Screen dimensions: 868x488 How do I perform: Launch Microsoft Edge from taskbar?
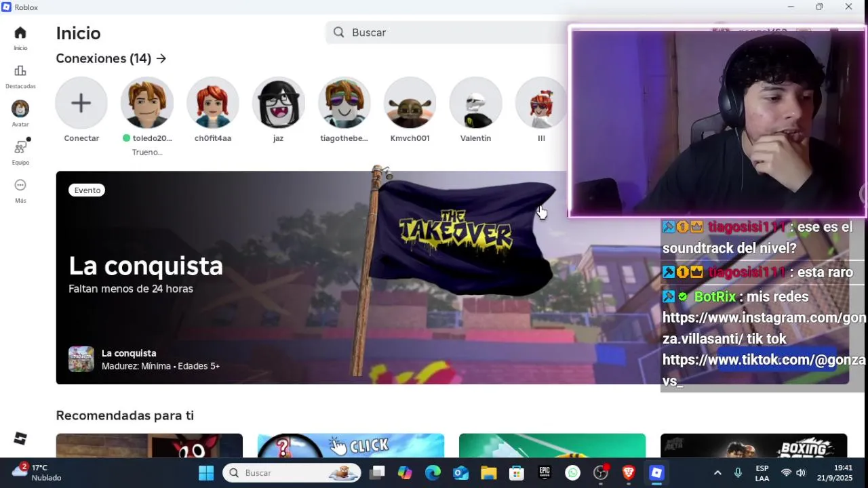tap(433, 473)
